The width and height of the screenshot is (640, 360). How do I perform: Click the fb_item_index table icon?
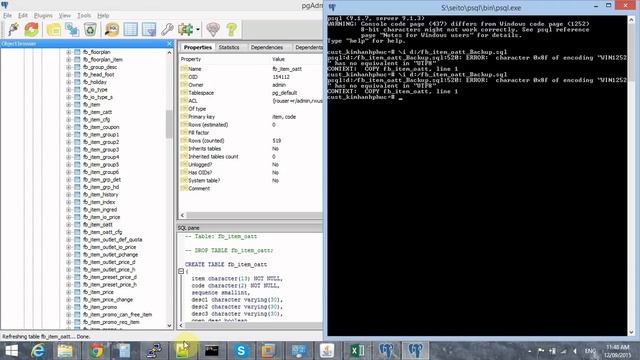point(77,202)
